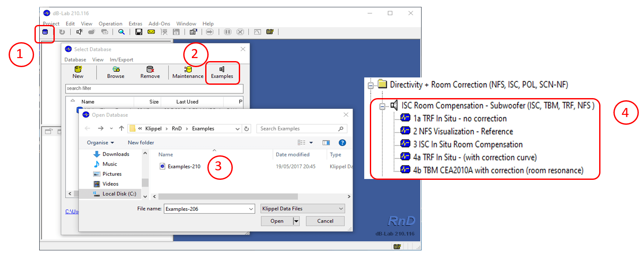The height and width of the screenshot is (259, 644).
Task: Click the Examples database icon
Action: pos(222,69)
